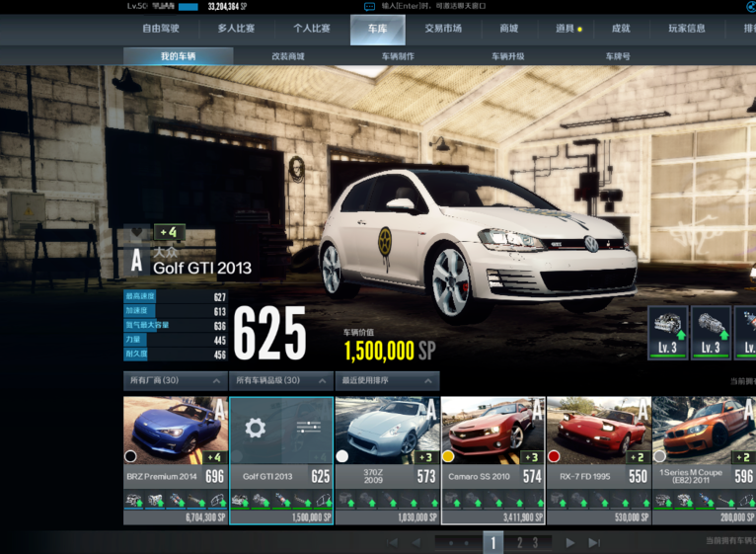Open the 成就 achievements tab

(x=621, y=29)
